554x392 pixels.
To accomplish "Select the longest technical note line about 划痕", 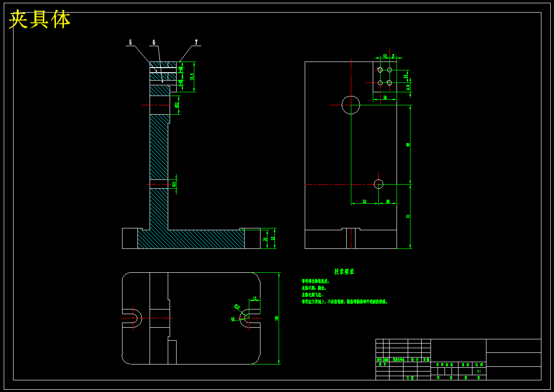I will [344, 302].
